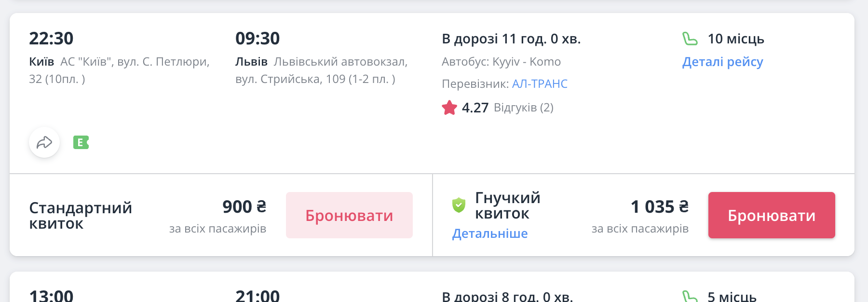Viewport: 868px width, 302px height.
Task: Click the green E-ticket icon
Action: pos(81,143)
